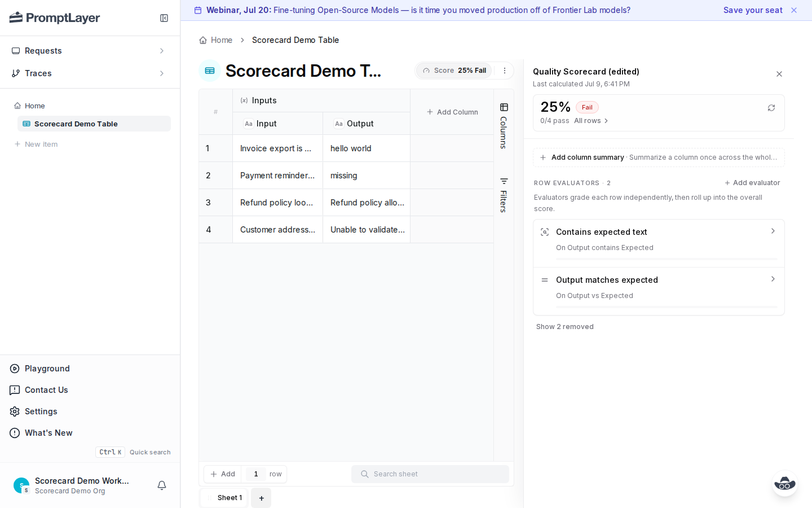This screenshot has height=508, width=812.
Task: Open the support chat avatar button
Action: (x=785, y=483)
